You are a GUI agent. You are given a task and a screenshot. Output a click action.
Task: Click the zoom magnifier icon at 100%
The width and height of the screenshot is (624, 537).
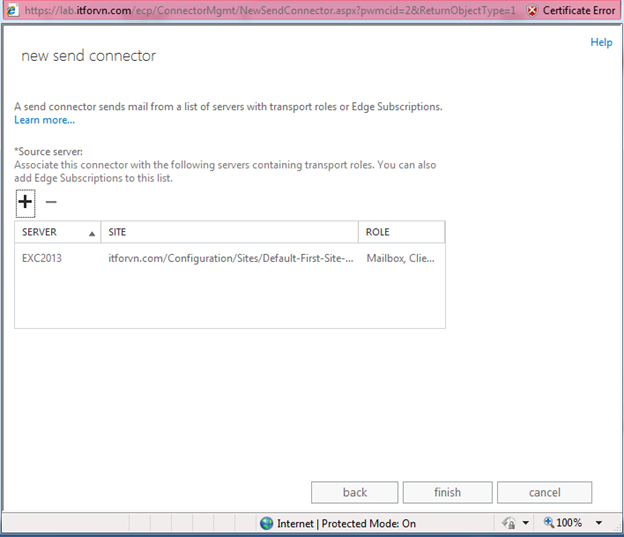tap(551, 523)
